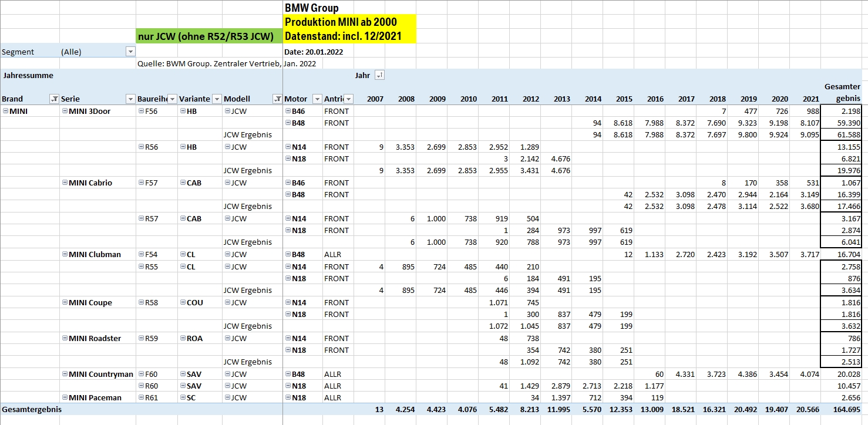Collapse the MINI 3Door series
This screenshot has width=868, height=425.
(x=65, y=111)
